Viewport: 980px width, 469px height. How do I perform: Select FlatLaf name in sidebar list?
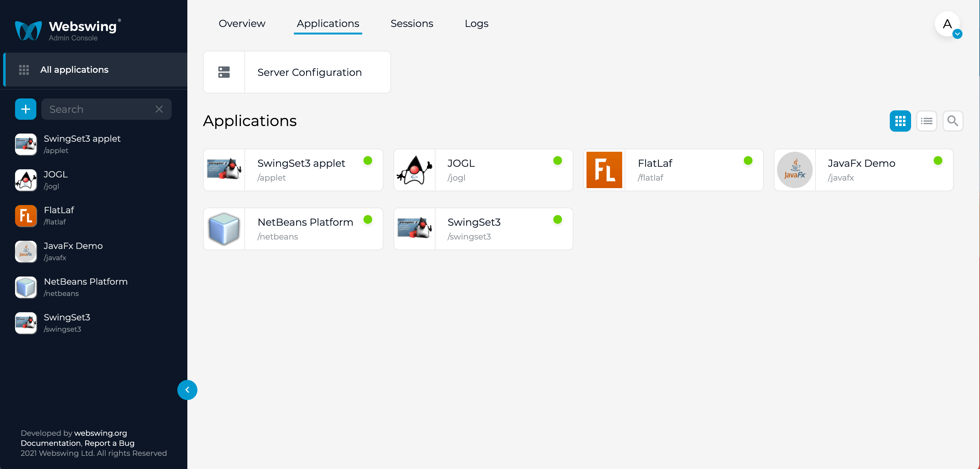click(59, 210)
